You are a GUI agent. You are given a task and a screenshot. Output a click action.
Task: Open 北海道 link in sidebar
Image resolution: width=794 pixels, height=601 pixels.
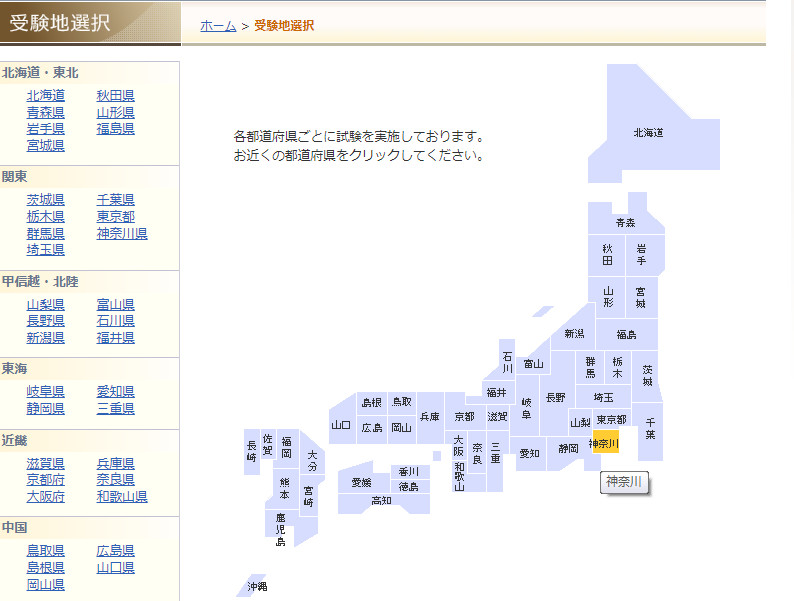pos(46,95)
